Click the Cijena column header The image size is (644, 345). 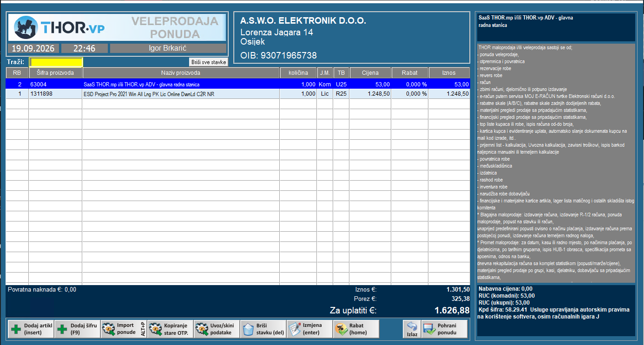[370, 73]
